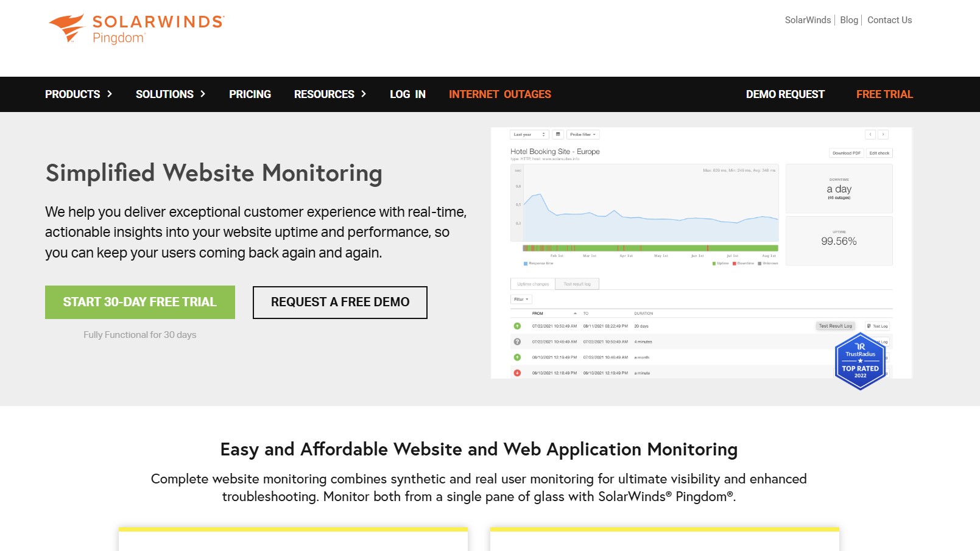Click the gray question mark status icon
This screenshot has width=980, height=551.
[517, 342]
